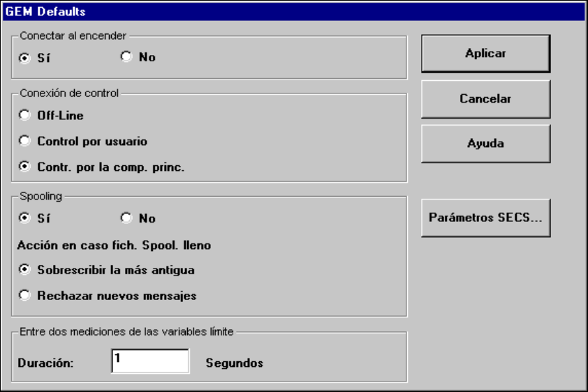Click the Segundos unit label

tap(235, 363)
